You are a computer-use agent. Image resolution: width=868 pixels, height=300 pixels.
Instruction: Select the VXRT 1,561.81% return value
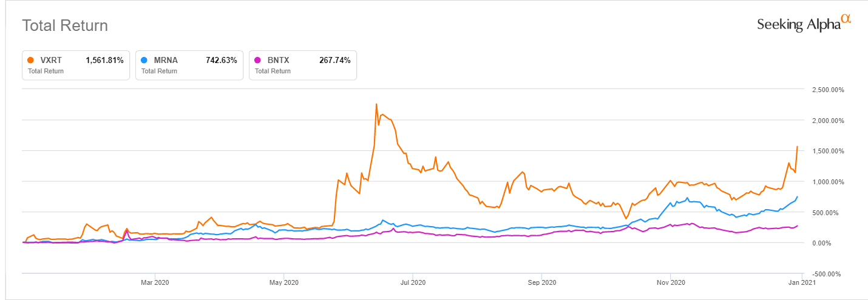pos(104,60)
